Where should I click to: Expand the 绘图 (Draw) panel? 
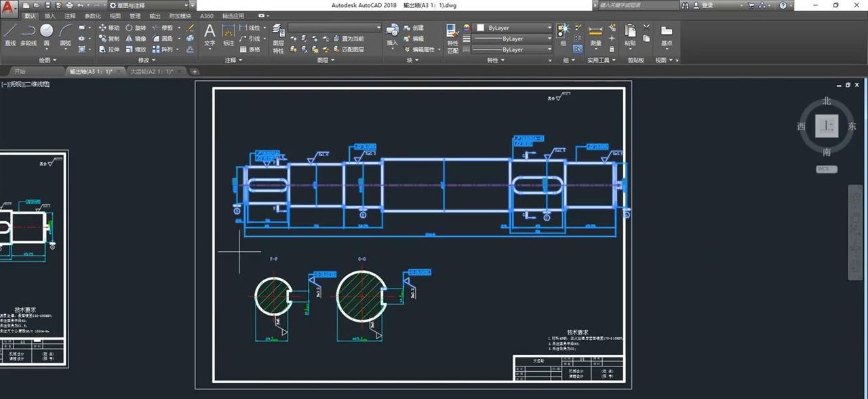47,60
